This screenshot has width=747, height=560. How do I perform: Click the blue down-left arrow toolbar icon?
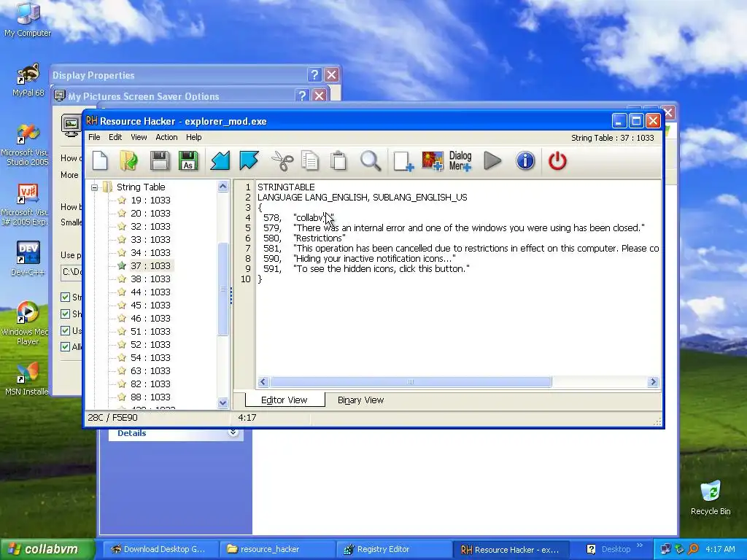(x=220, y=160)
